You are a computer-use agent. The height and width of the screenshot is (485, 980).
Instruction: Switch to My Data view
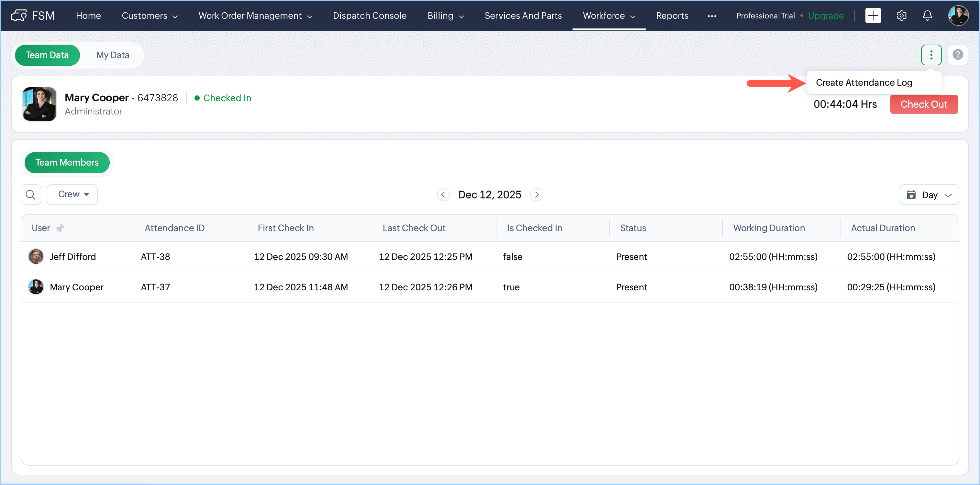click(113, 55)
